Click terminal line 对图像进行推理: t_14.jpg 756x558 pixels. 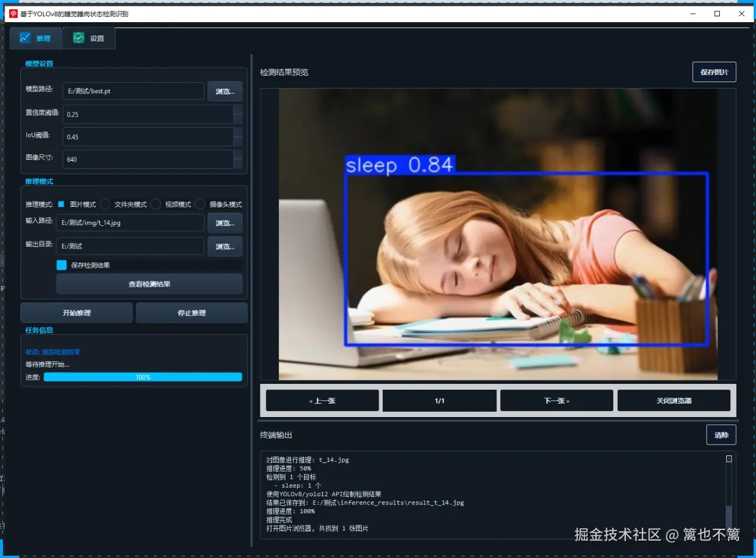click(308, 460)
